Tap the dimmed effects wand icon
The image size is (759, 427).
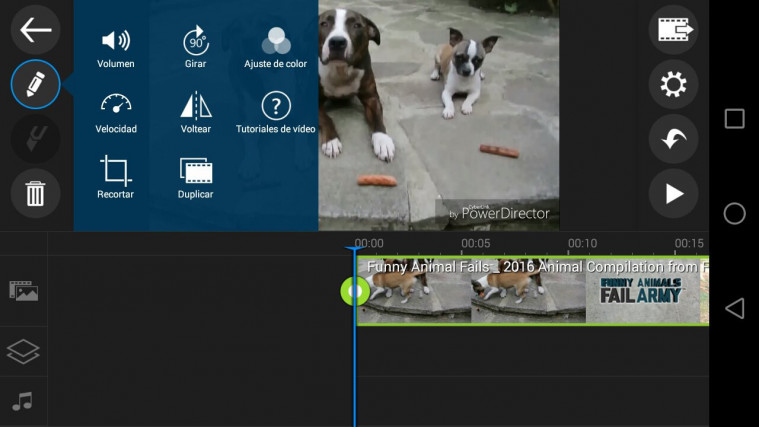[x=35, y=139]
